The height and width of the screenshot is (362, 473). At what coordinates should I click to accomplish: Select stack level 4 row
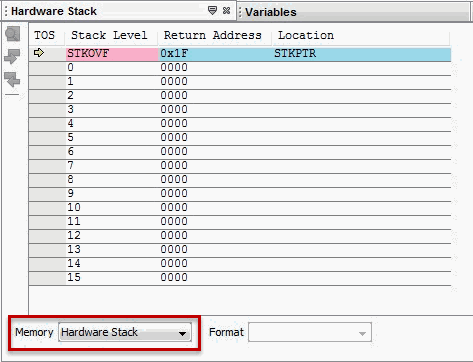point(240,124)
